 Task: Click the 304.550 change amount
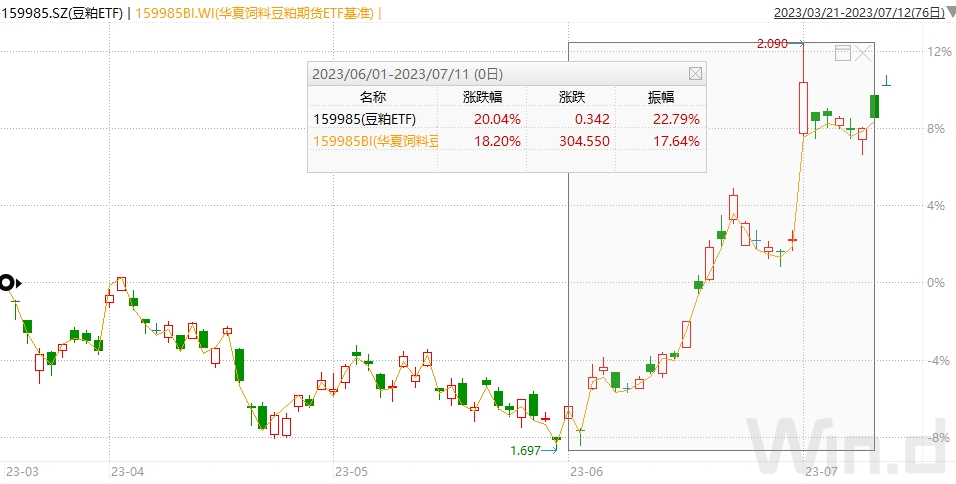pos(583,141)
